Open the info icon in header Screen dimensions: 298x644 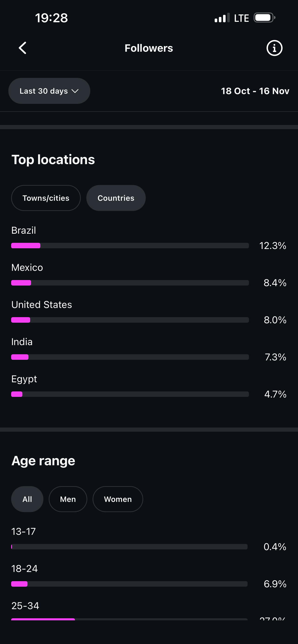(x=274, y=48)
